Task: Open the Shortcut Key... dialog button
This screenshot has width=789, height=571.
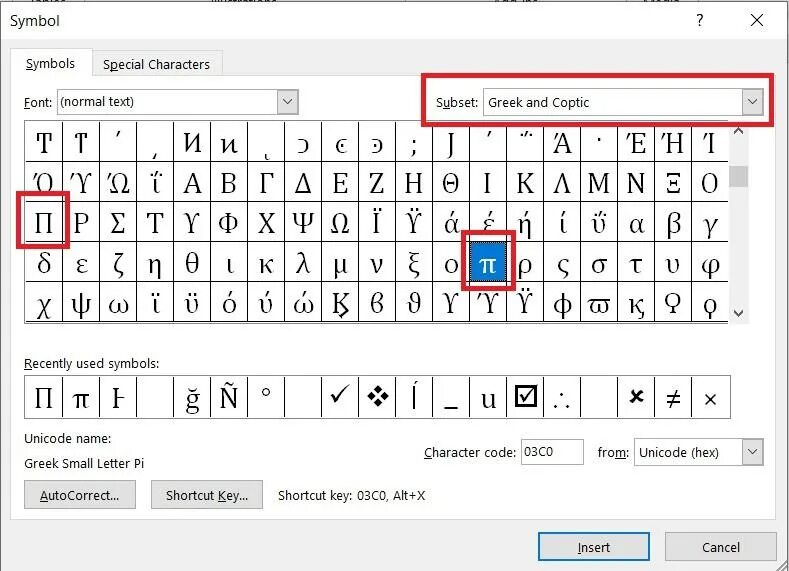Action: click(x=207, y=495)
